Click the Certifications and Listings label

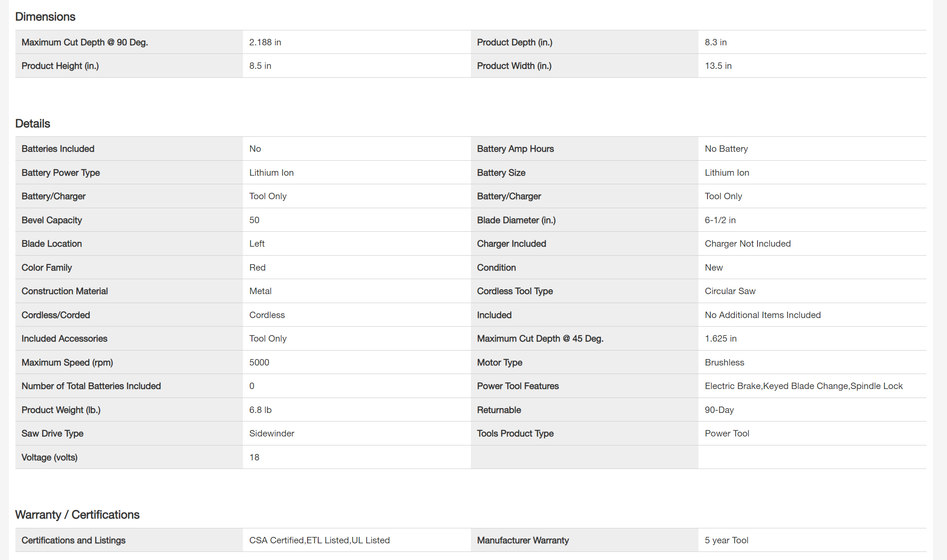point(73,540)
